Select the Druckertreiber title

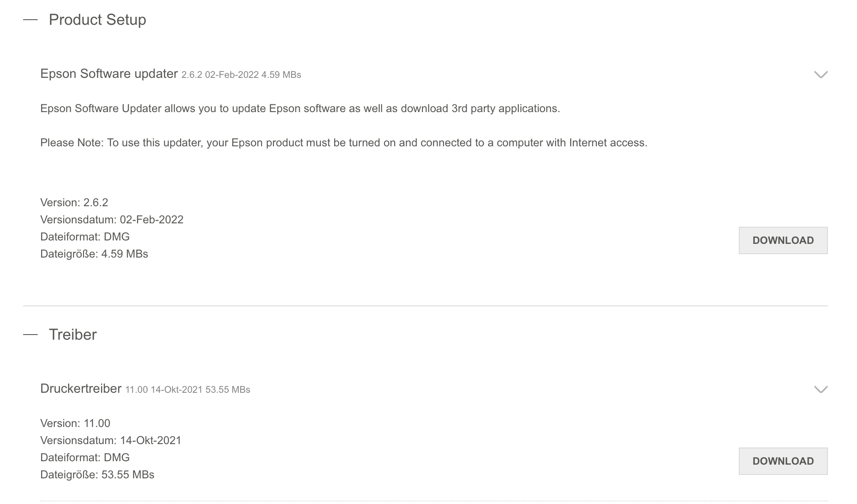(x=81, y=388)
